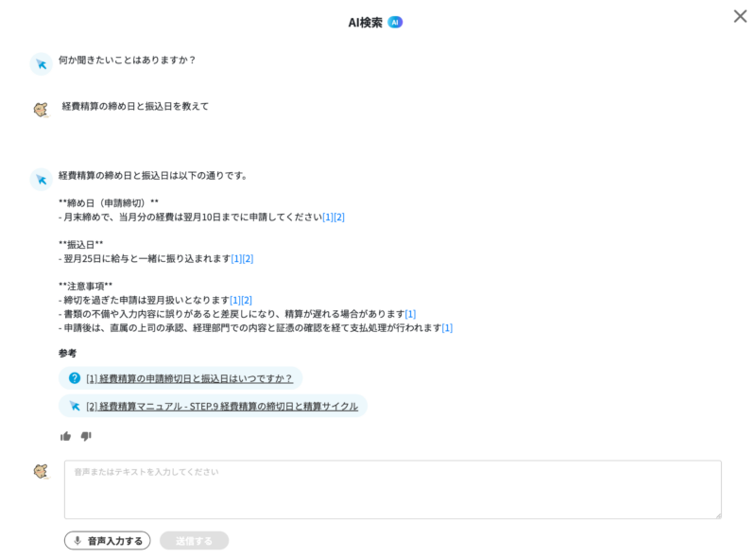Click the 参考 label

coord(67,354)
